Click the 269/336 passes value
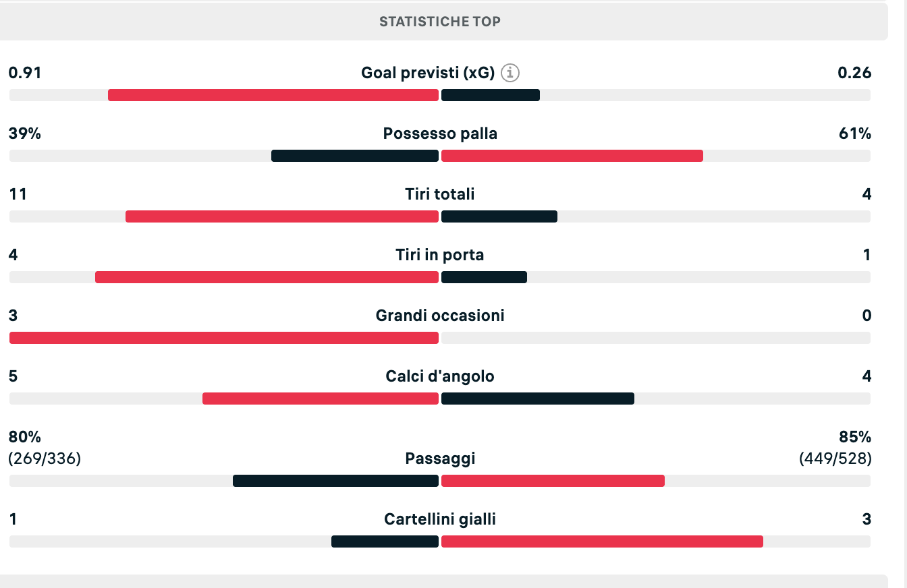Screen dimensions: 907x588 (45, 459)
